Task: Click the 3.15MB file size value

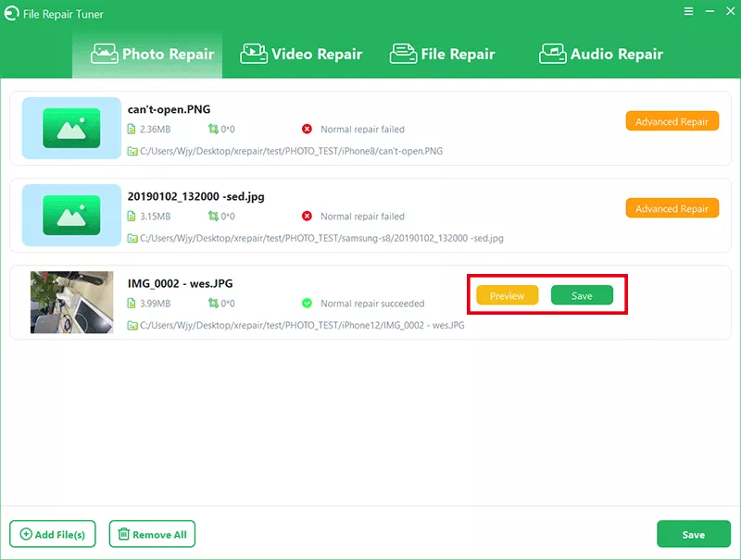Action: 155,216
